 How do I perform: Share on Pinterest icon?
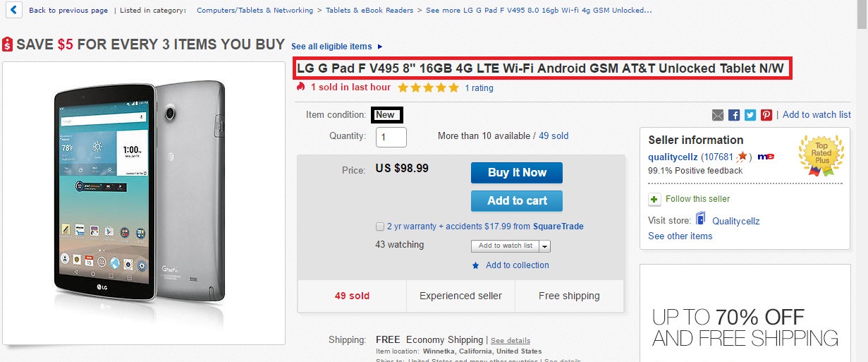click(766, 115)
